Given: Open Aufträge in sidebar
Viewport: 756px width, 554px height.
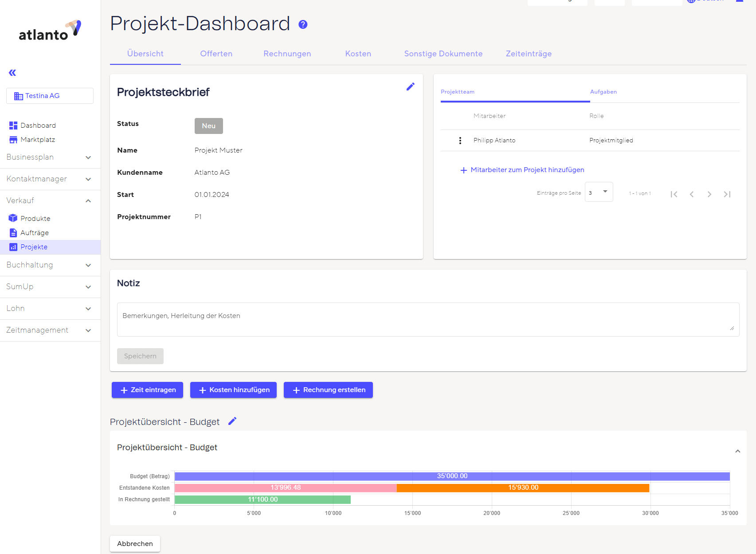Looking at the screenshot, I should point(29,233).
